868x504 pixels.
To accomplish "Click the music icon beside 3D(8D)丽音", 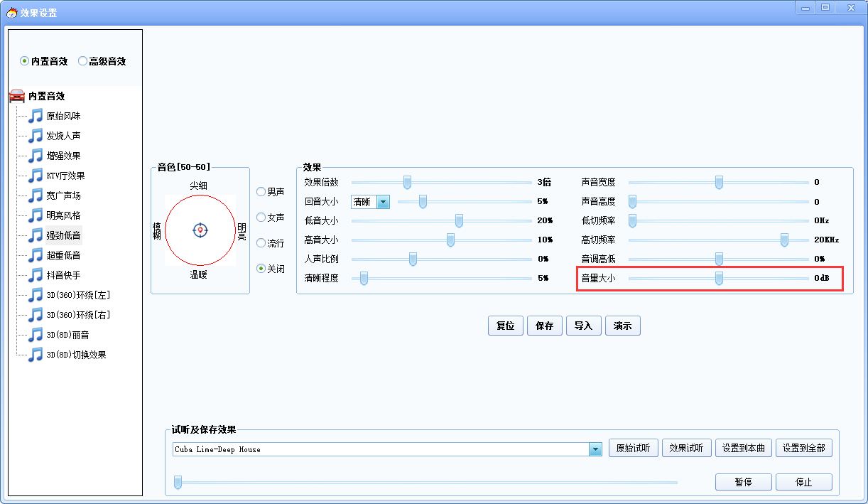I will pyautogui.click(x=36, y=335).
